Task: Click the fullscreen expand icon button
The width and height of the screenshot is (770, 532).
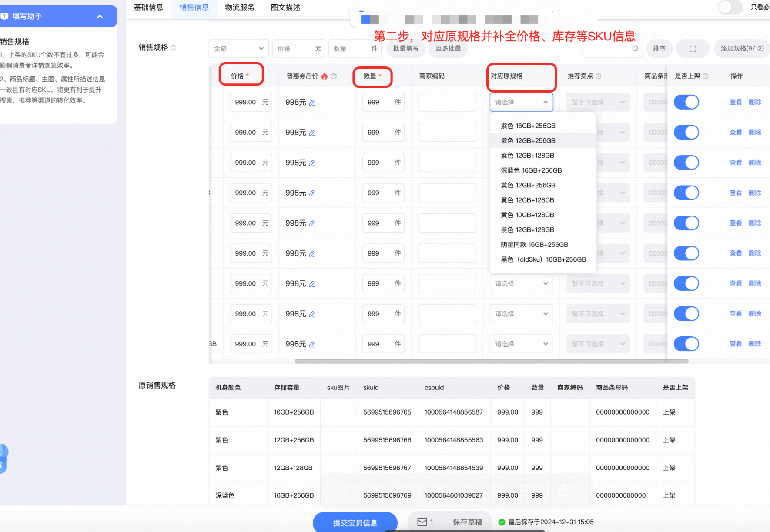Action: 693,49
